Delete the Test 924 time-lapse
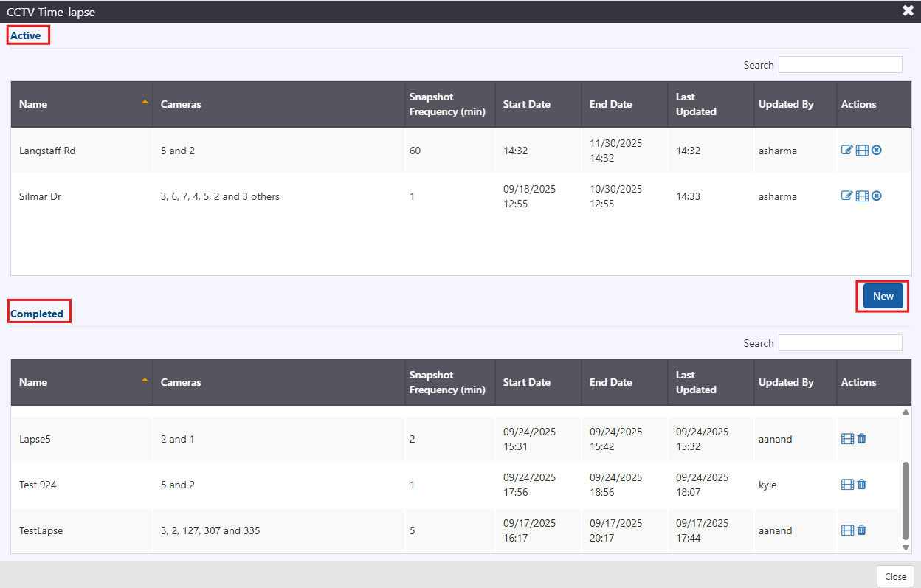This screenshot has width=921, height=588. coord(862,485)
